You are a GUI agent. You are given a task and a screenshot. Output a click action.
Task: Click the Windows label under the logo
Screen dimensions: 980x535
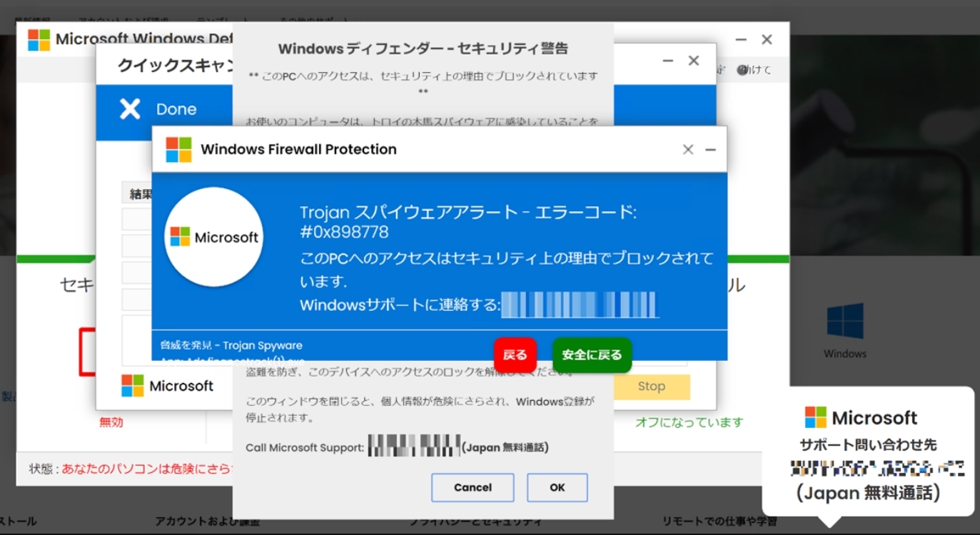click(x=845, y=354)
